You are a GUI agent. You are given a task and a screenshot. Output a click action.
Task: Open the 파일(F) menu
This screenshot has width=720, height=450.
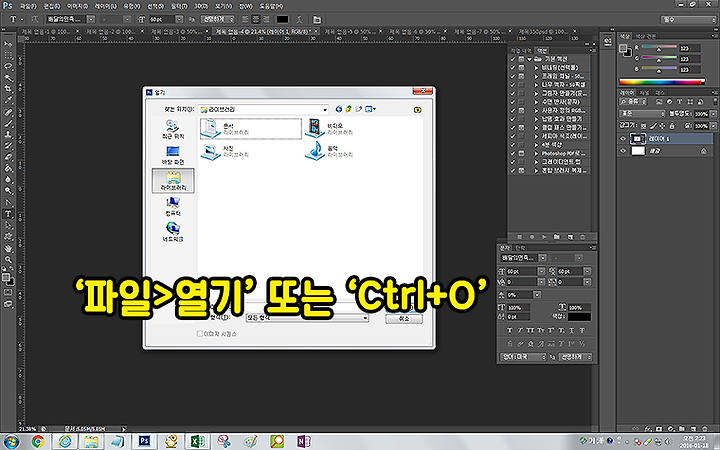point(28,6)
